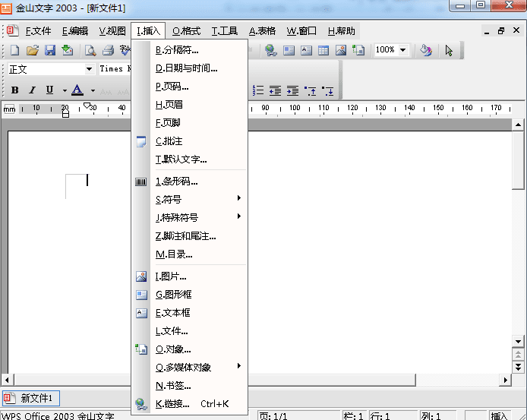Open the 正文 style dropdown
Screen dimensions: 527x420
pos(89,69)
